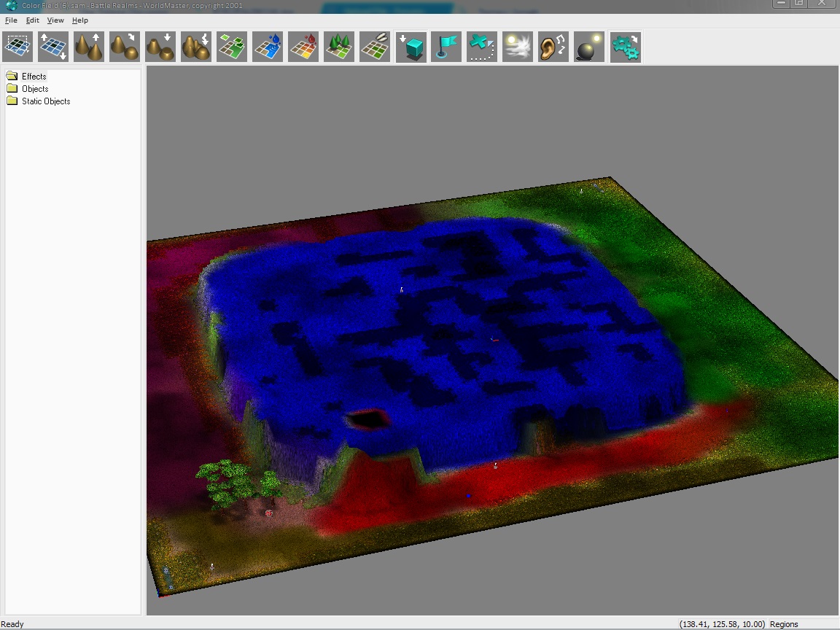Click the WorldMaster application title icon
The height and width of the screenshot is (630, 840).
pyautogui.click(x=11, y=5)
